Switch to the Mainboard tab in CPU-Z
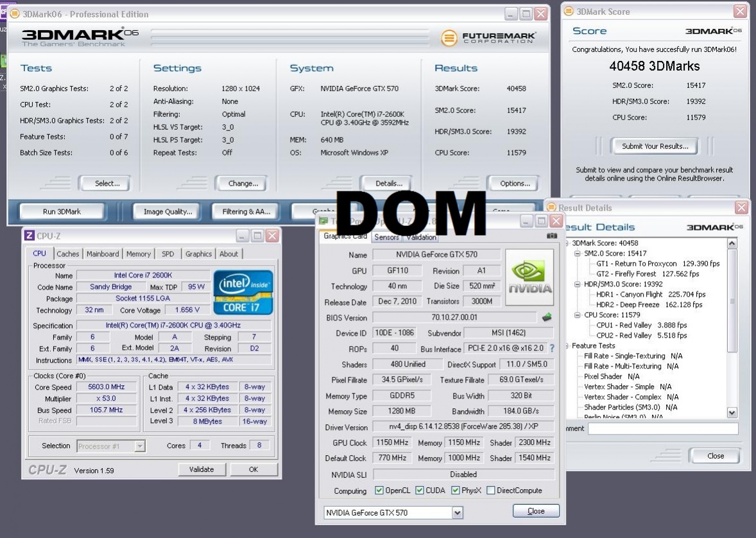The width and height of the screenshot is (756, 538). pyautogui.click(x=103, y=254)
